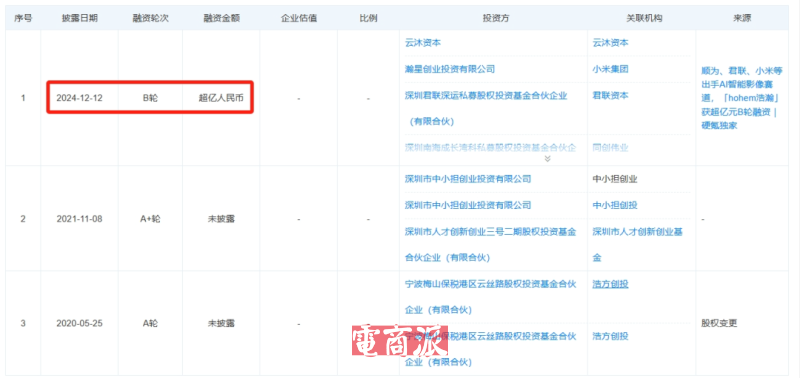Select the 2024-12-12 disclosure date cell
Image resolution: width=800 pixels, height=378 pixels.
tap(79, 97)
